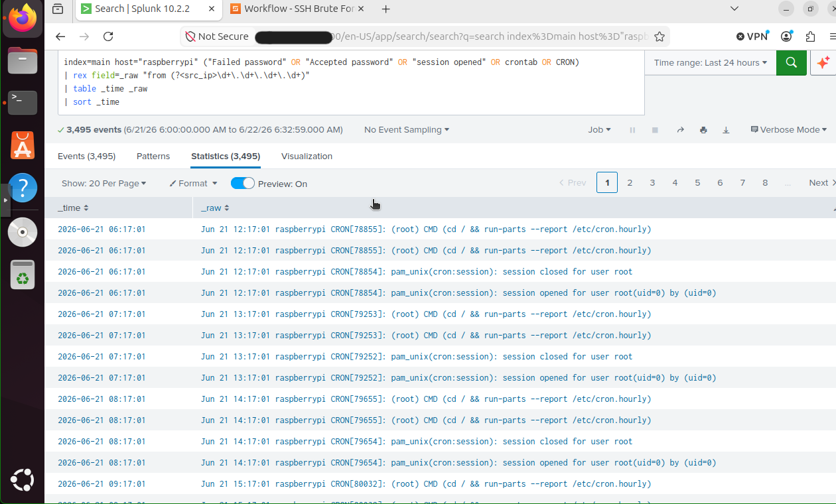Image resolution: width=836 pixels, height=504 pixels.
Task: Click the CRON[79252] session opened row
Action: click(440, 378)
